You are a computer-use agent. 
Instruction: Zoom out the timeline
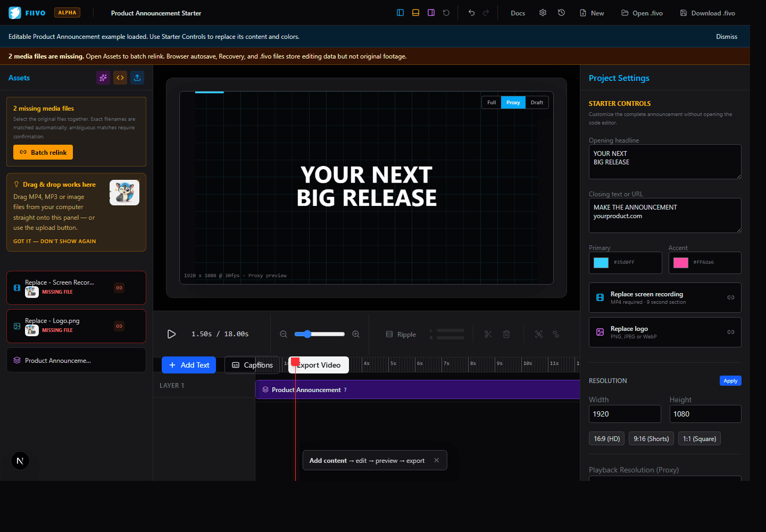tap(284, 334)
